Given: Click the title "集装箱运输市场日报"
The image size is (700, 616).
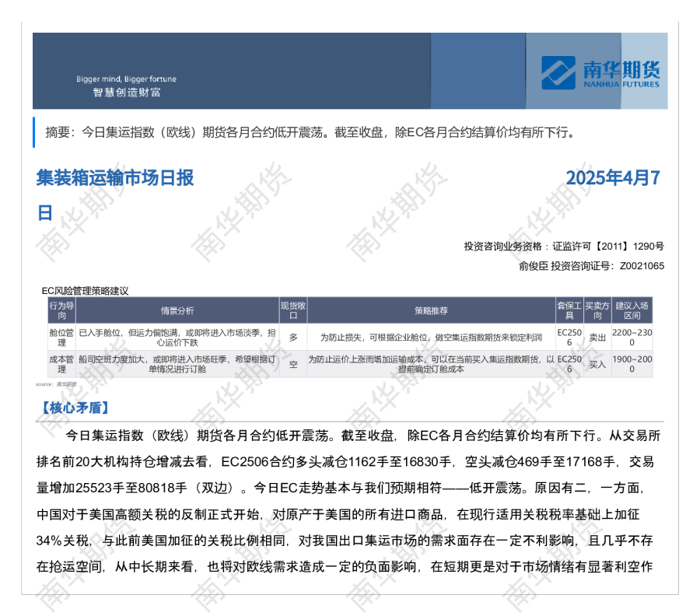Looking at the screenshot, I should (115, 177).
